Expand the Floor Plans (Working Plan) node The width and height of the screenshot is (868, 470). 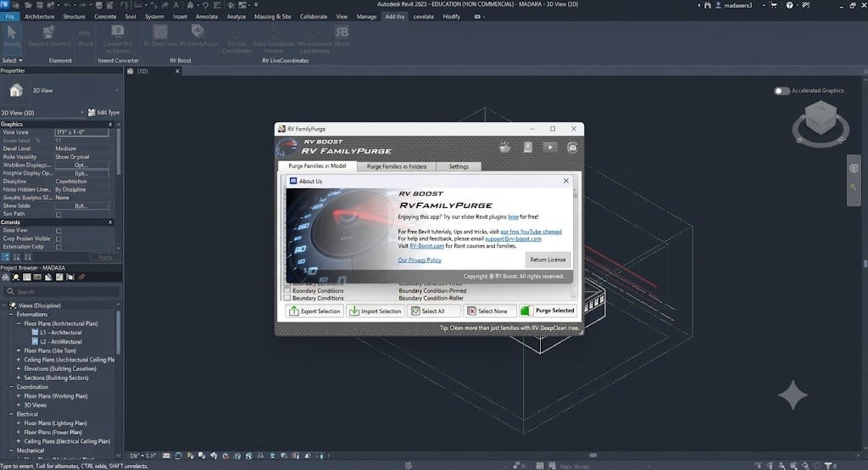coord(19,395)
